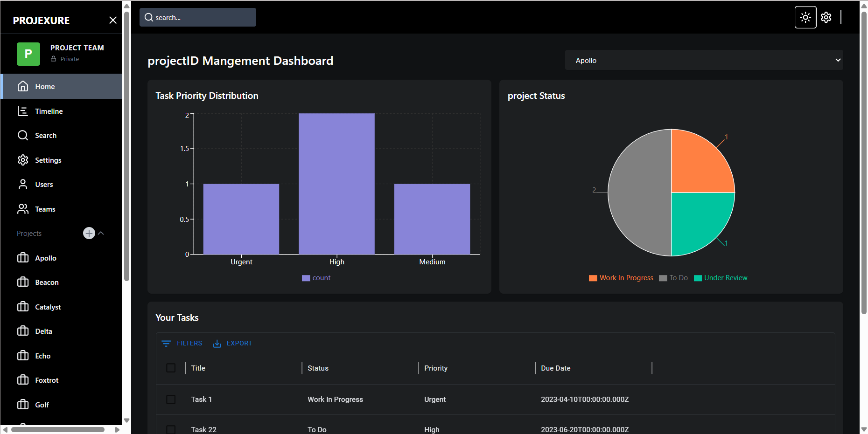Click the To Do legend swatch

pos(663,278)
